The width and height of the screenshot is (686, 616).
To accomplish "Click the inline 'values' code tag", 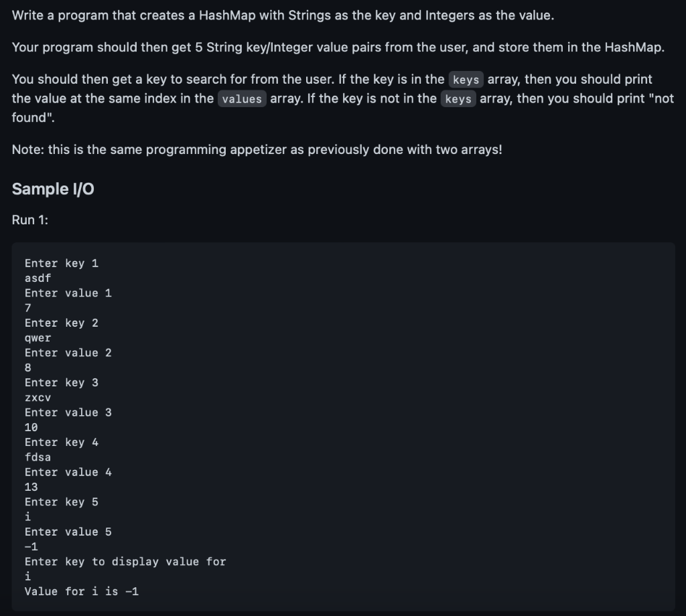I will (242, 99).
